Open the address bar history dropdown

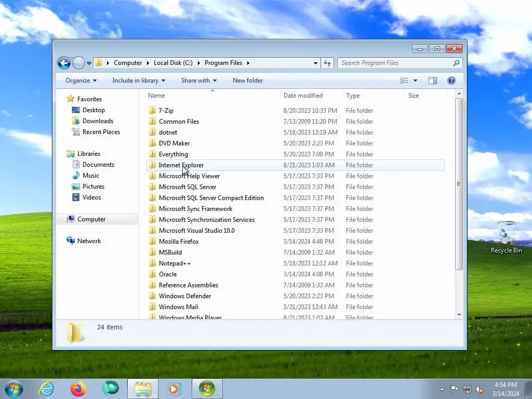[315, 63]
